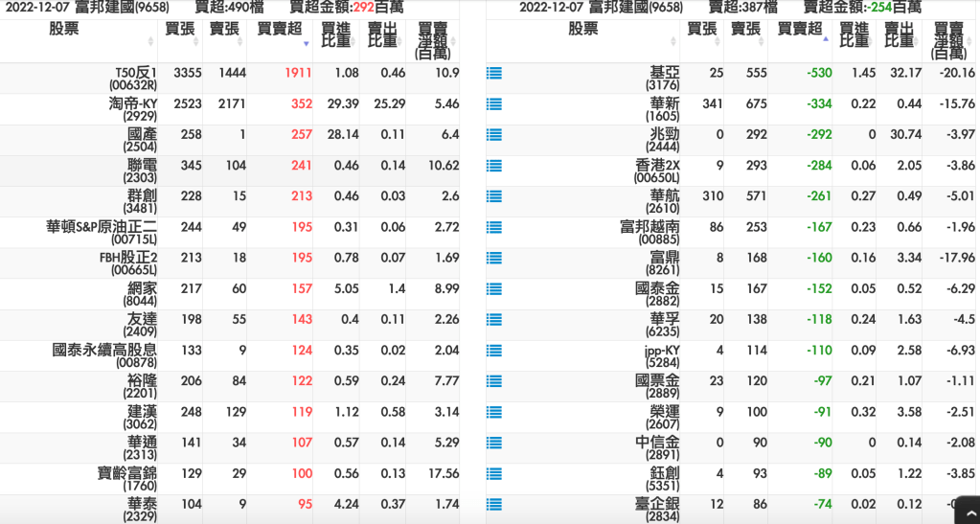Sort left table by 買張 column header
This screenshot has width=980, height=524.
coord(180,30)
